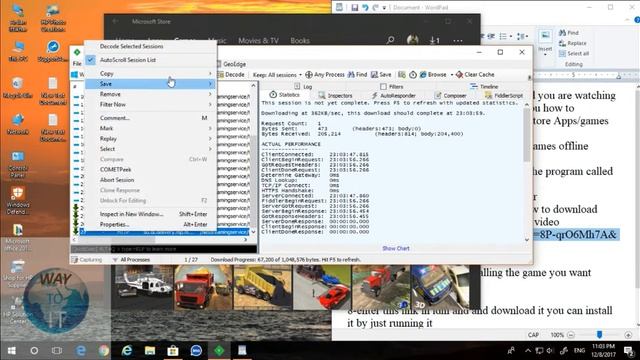The width and height of the screenshot is (640, 360).
Task: Open Books tab in Microsoft Store
Action: coord(300,40)
